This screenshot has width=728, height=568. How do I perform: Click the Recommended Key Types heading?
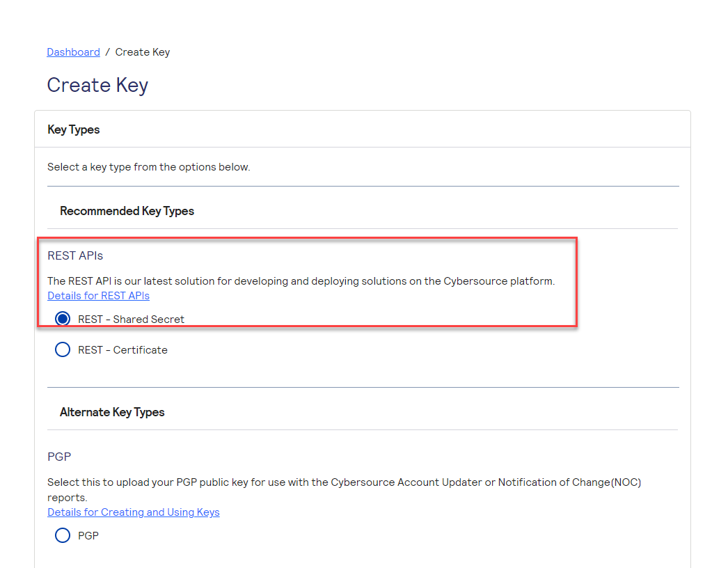(x=127, y=211)
